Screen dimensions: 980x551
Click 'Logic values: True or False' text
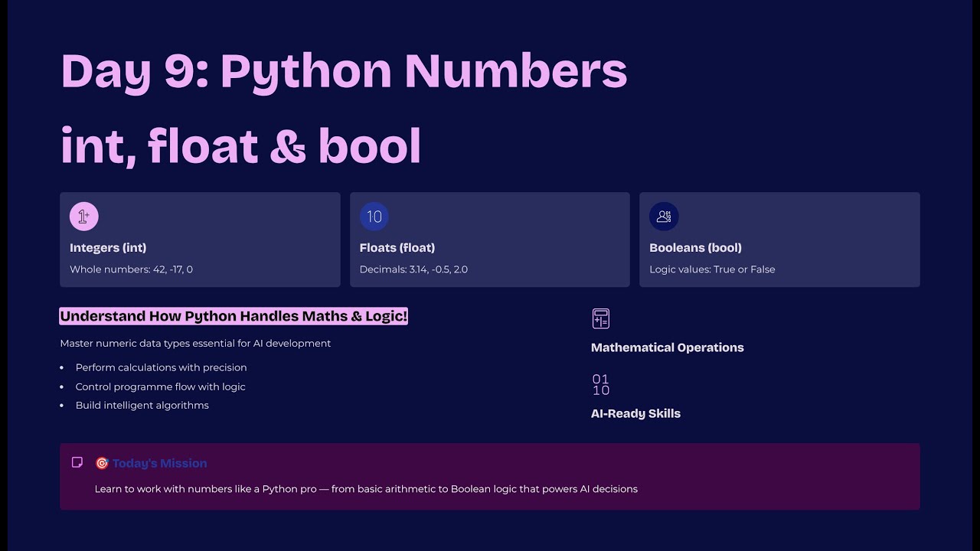pos(712,269)
